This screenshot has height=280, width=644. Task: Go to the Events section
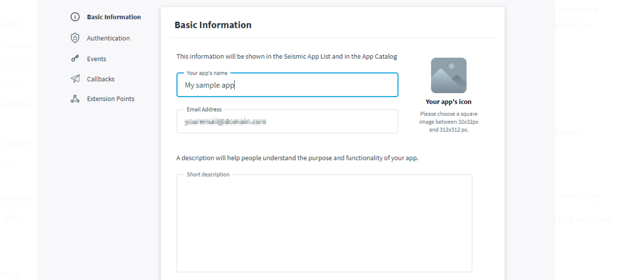[96, 59]
